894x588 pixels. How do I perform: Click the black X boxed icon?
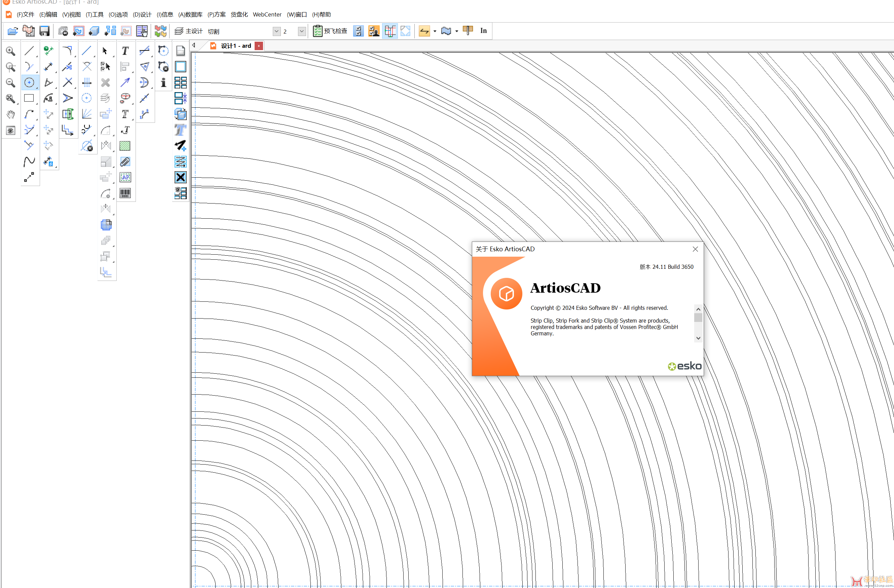point(181,177)
